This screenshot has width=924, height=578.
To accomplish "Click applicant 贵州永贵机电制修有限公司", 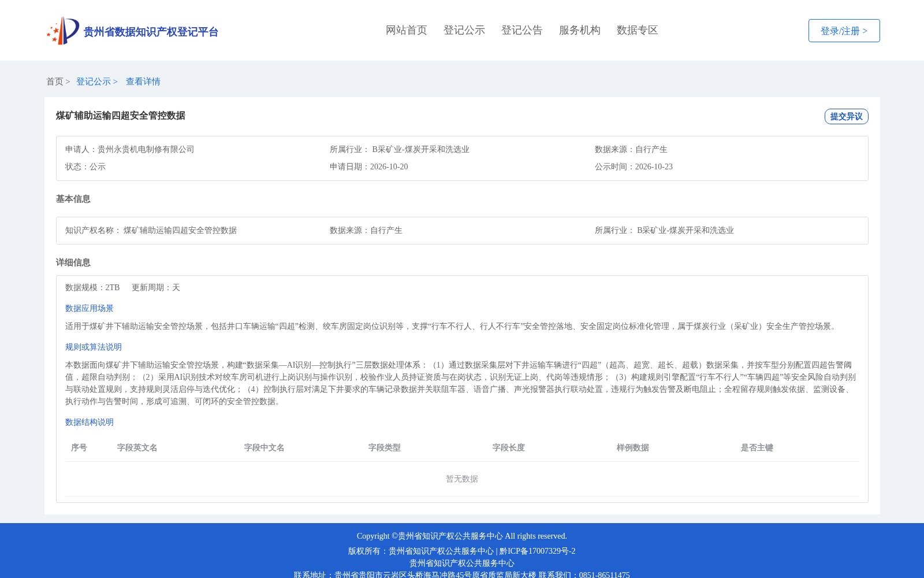I will coord(146,150).
